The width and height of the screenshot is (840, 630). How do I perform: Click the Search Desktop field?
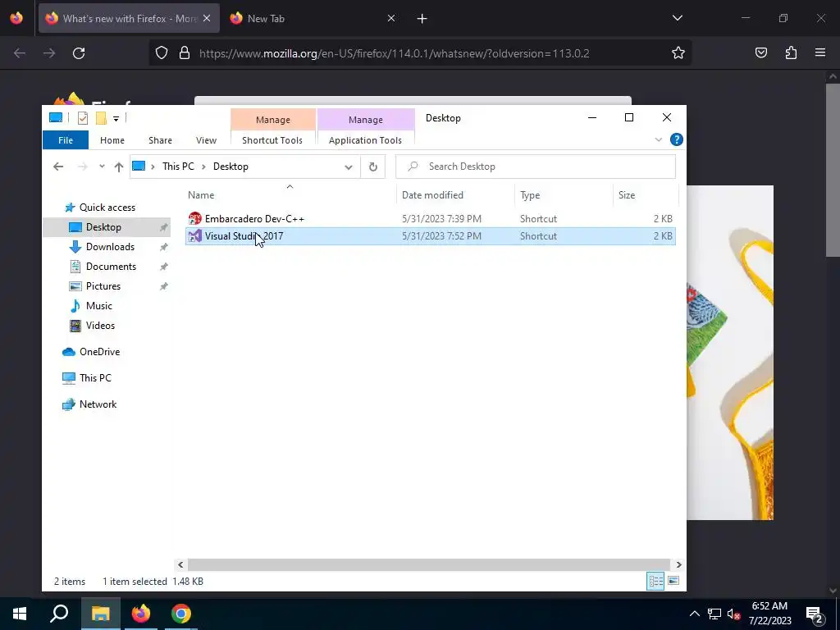point(536,167)
